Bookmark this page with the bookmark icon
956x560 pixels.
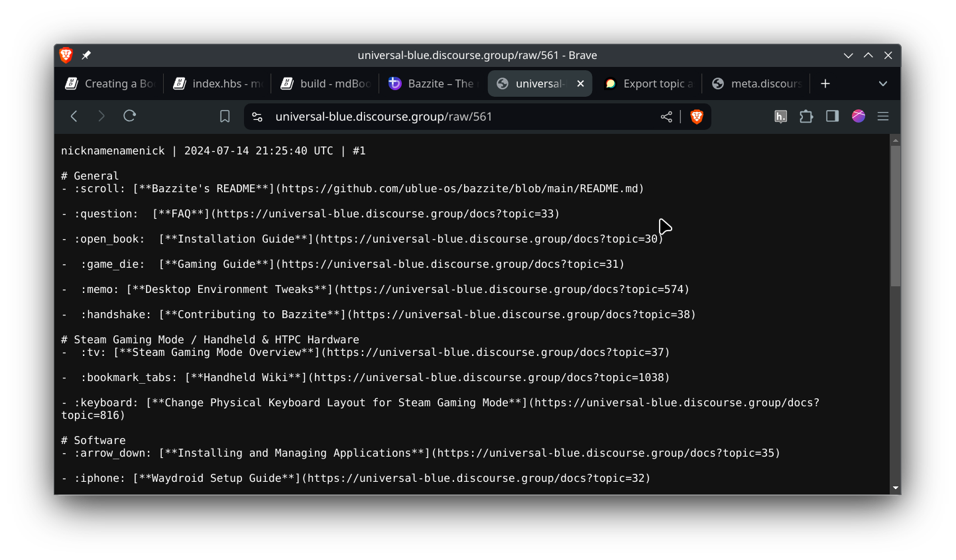click(x=225, y=117)
